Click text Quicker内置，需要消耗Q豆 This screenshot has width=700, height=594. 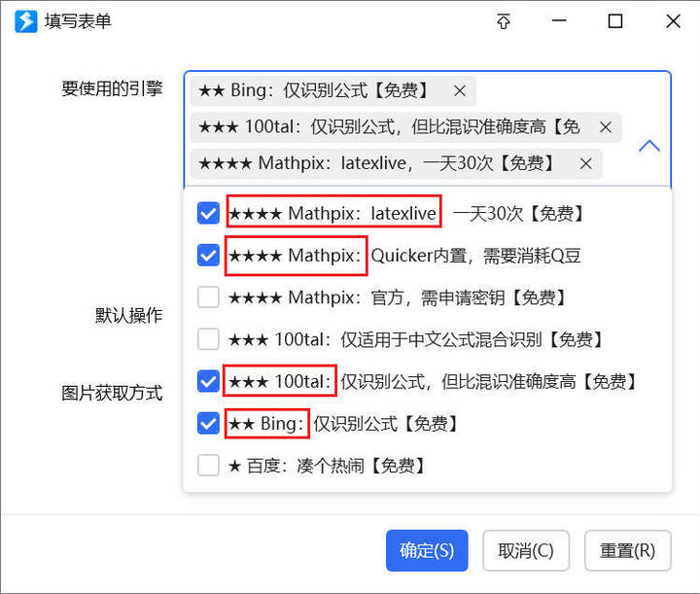(475, 256)
